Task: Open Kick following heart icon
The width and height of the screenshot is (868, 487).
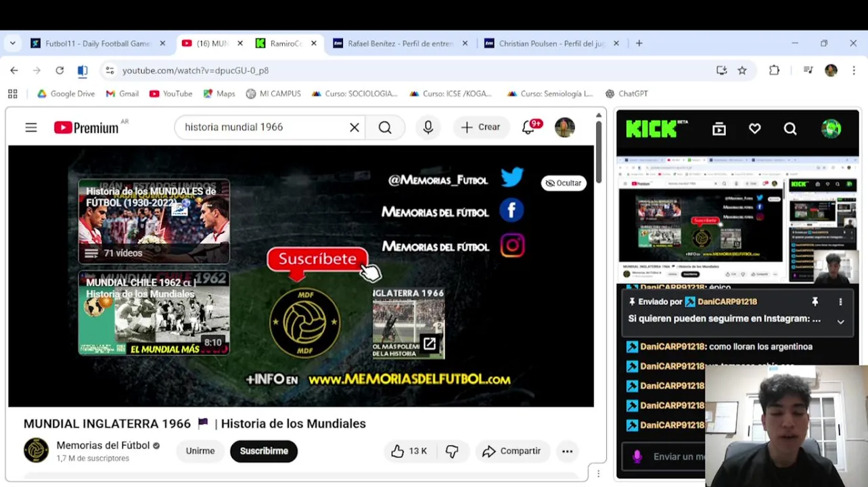Action: 755,129
